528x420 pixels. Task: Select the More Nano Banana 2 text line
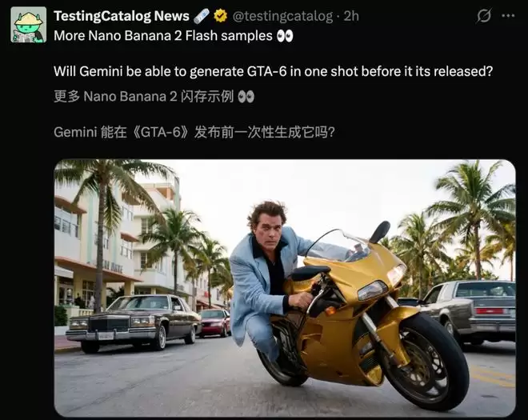click(163, 36)
